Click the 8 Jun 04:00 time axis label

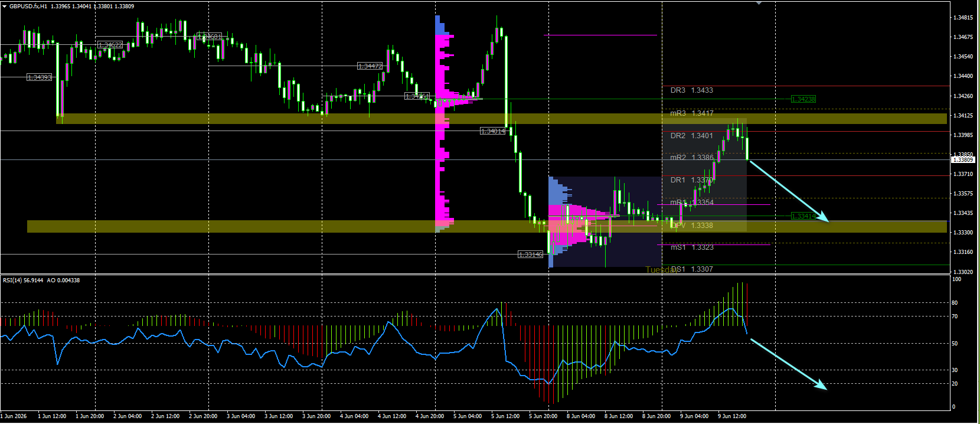[x=581, y=416]
